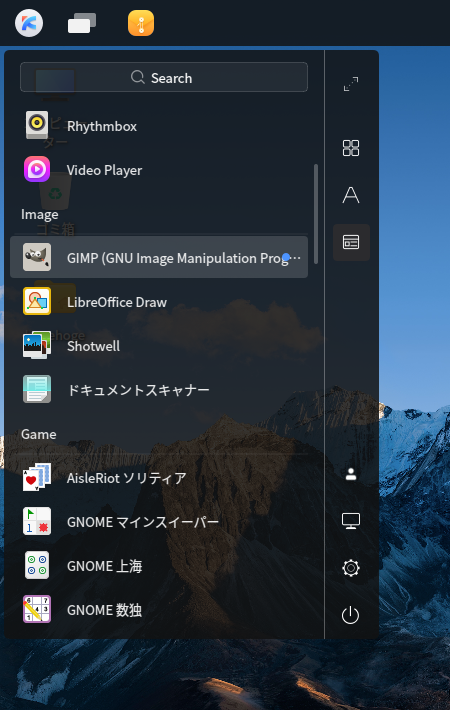Open the orange archive app in panel
This screenshot has width=450, height=710.
pyautogui.click(x=141, y=23)
